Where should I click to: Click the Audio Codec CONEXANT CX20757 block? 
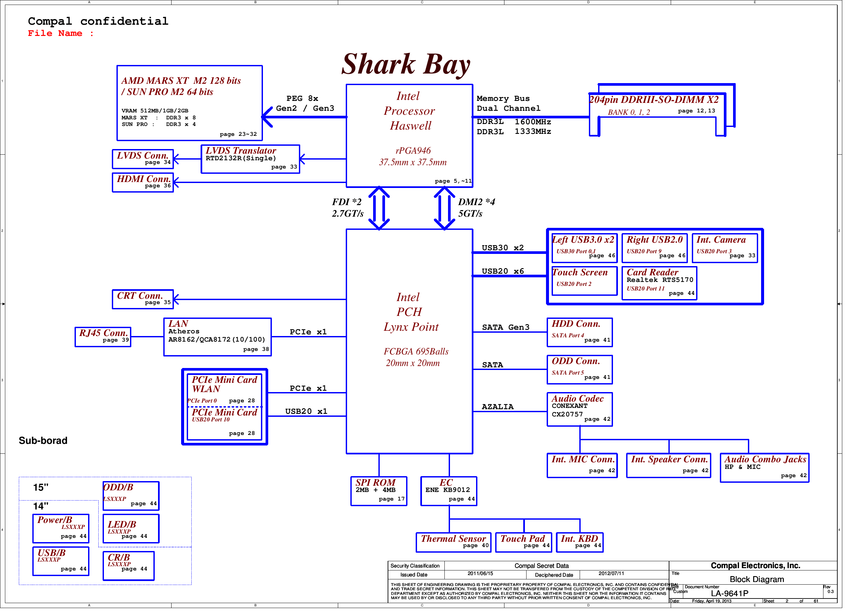coord(580,409)
